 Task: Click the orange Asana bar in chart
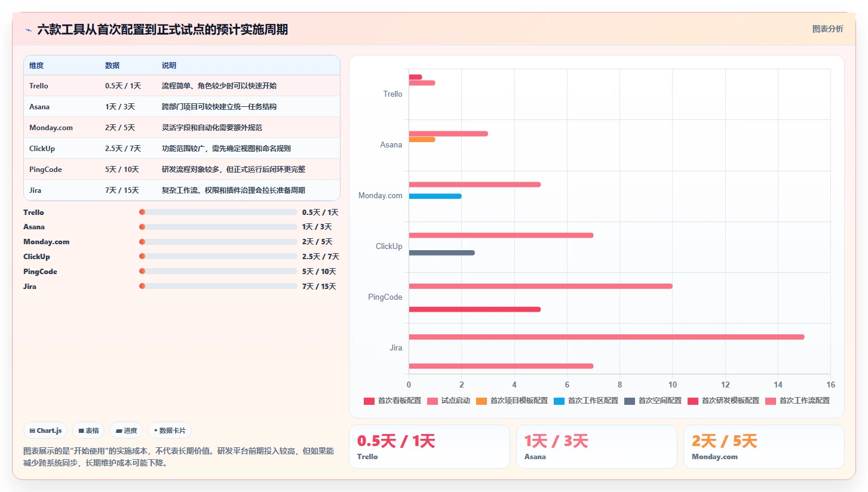[x=422, y=139]
